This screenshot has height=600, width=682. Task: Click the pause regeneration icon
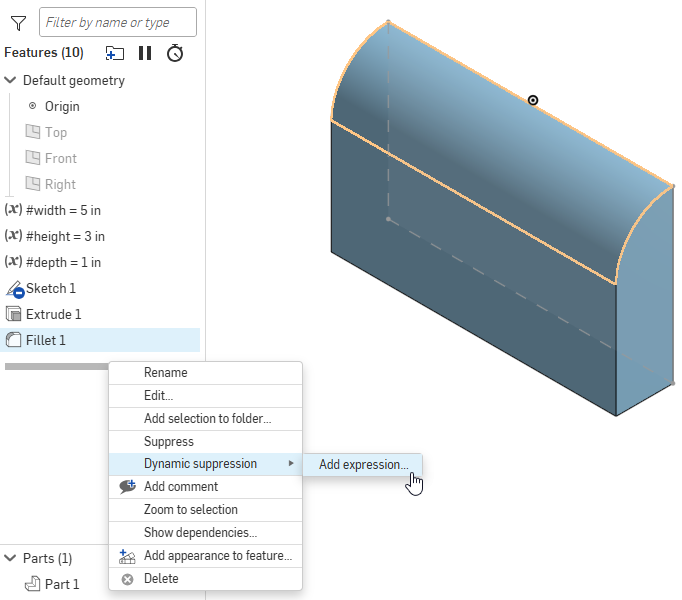point(145,53)
